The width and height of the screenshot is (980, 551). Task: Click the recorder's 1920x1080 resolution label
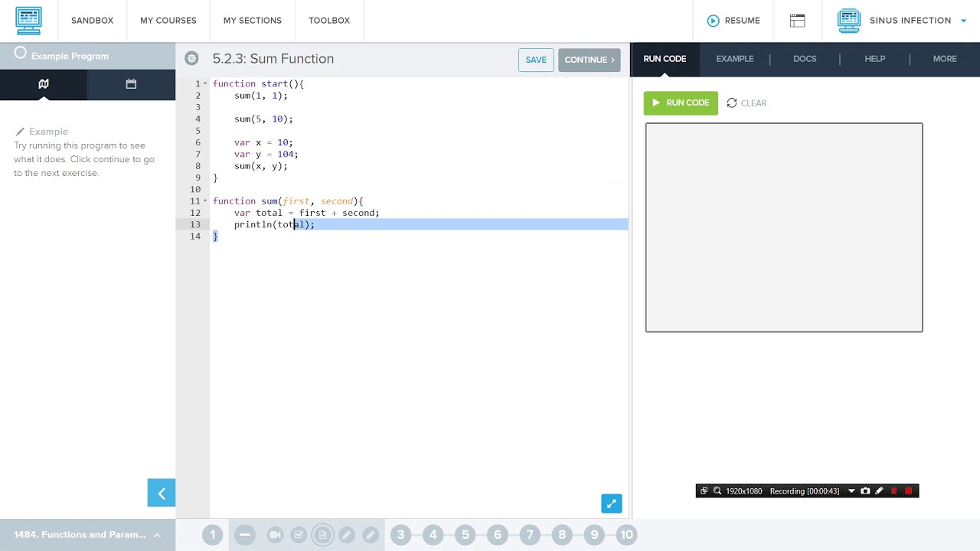(x=744, y=491)
